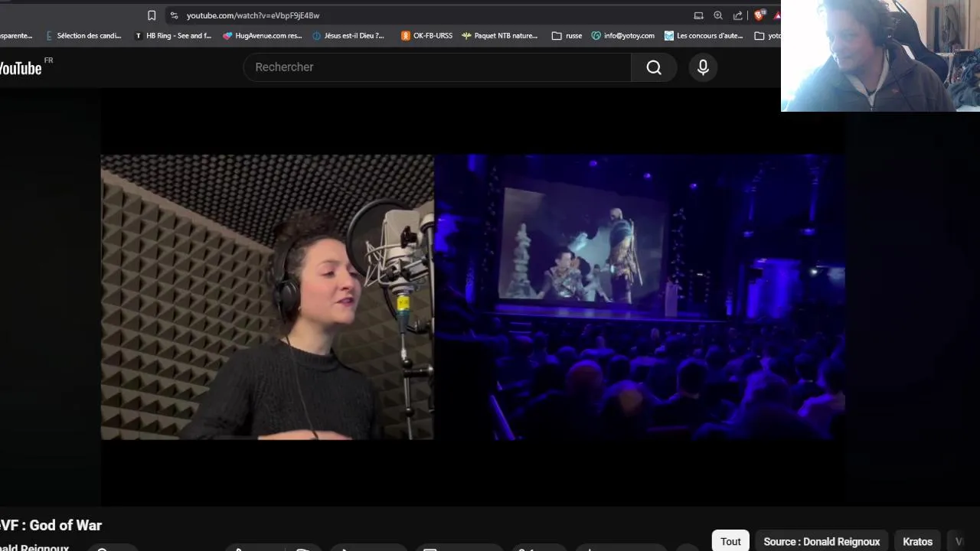Open site information icon in address bar
Screen dimensions: 980x551
click(175, 15)
